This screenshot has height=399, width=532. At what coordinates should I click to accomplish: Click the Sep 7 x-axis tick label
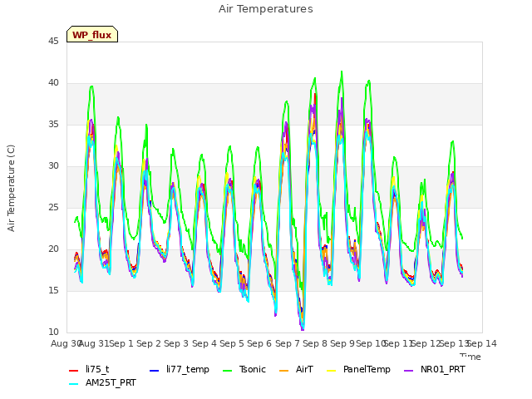click(x=288, y=343)
